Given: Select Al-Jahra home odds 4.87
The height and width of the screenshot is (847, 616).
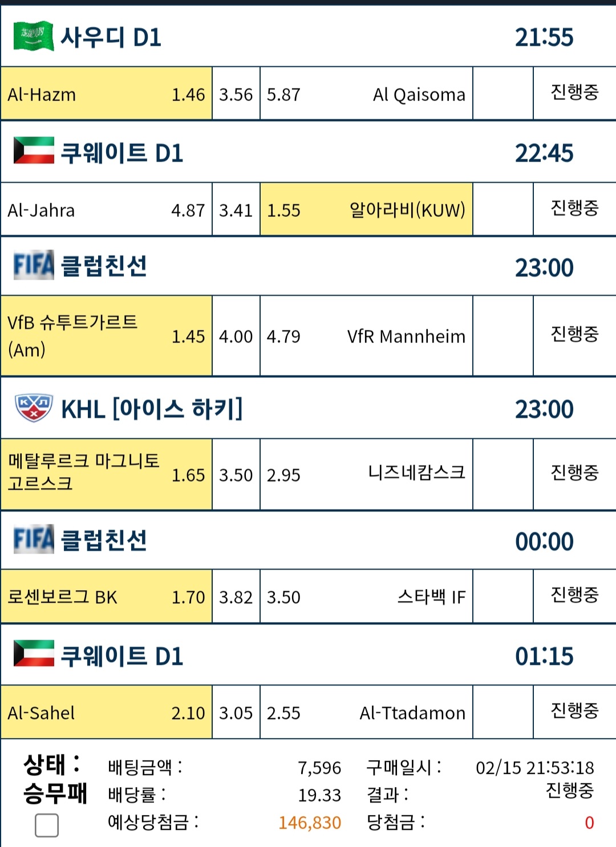Looking at the screenshot, I should pos(107,209).
